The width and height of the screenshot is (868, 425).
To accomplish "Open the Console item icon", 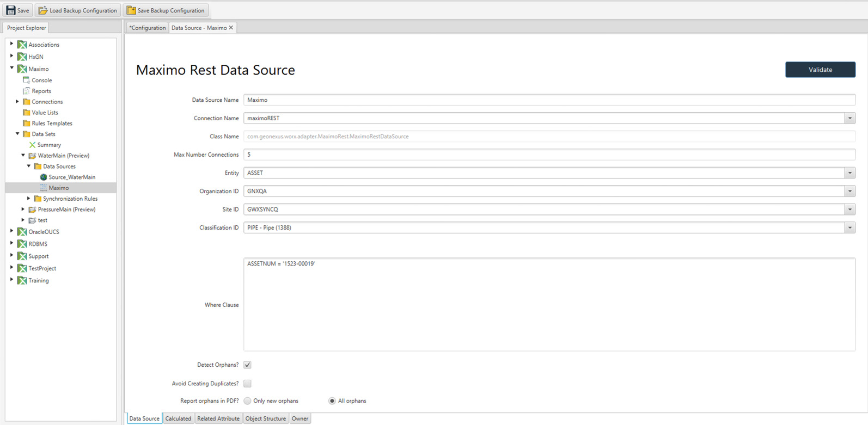I will (26, 80).
